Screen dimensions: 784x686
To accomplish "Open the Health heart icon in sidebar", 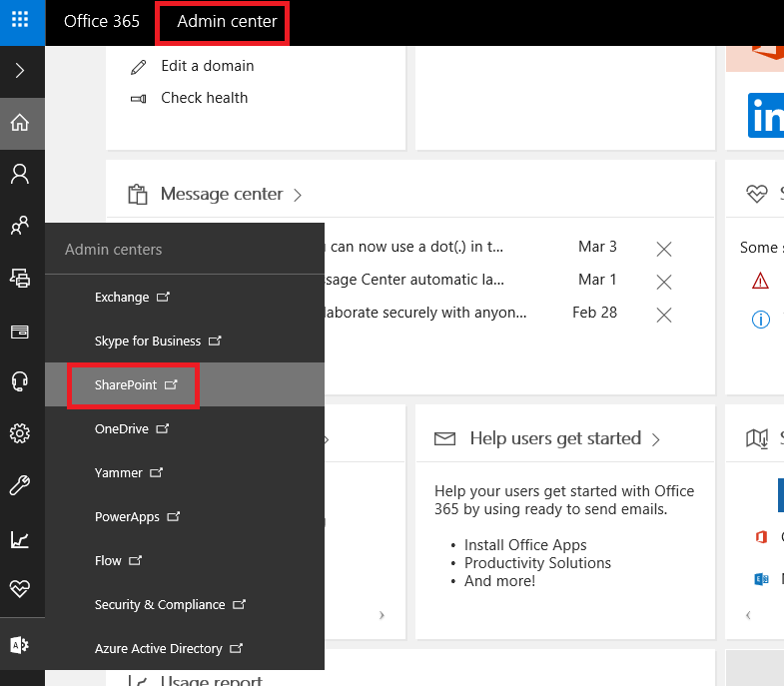I will 20,588.
